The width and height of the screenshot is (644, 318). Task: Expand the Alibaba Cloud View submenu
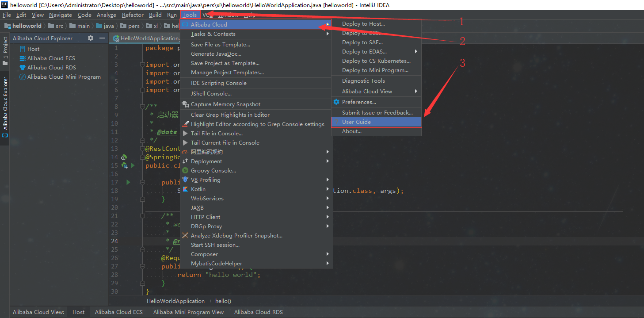point(416,91)
